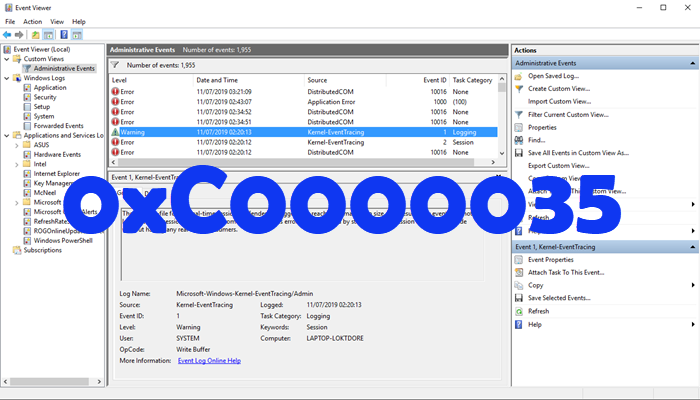The image size is (700, 400).
Task: Open the Action menu
Action: [x=32, y=21]
